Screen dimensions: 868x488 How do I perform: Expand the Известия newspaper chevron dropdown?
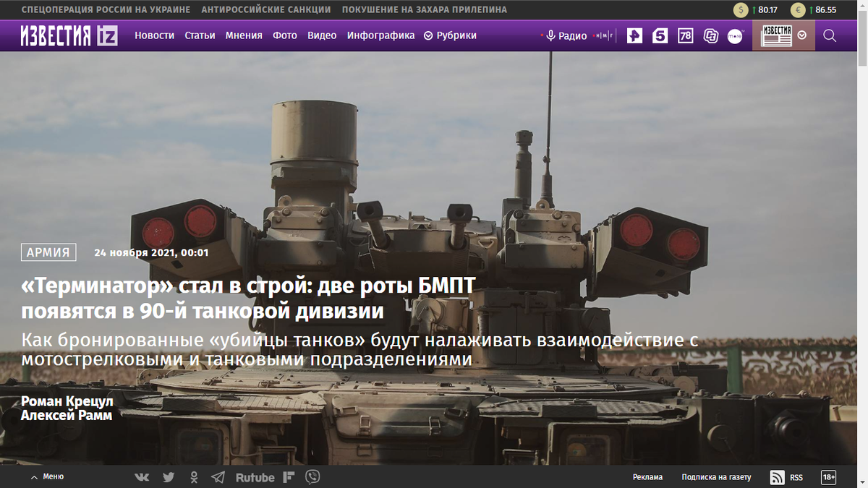tap(801, 35)
